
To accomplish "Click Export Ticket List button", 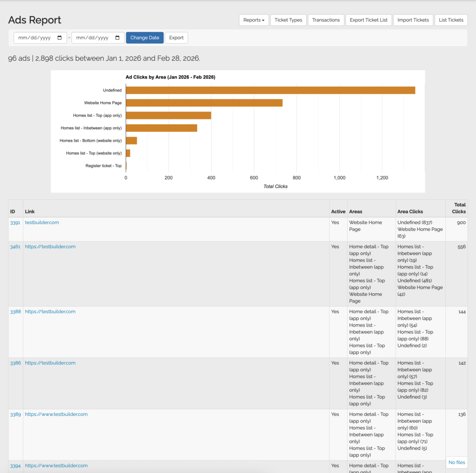I will (x=369, y=20).
